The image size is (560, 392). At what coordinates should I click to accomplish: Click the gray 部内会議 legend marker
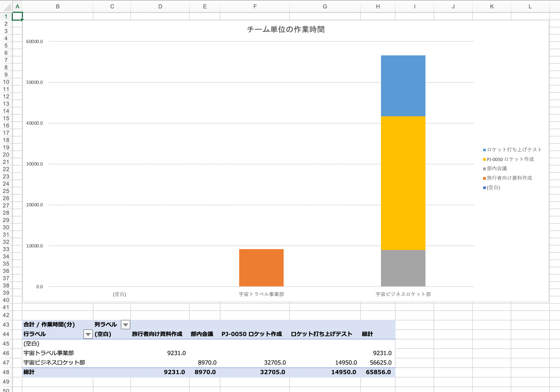tap(484, 169)
